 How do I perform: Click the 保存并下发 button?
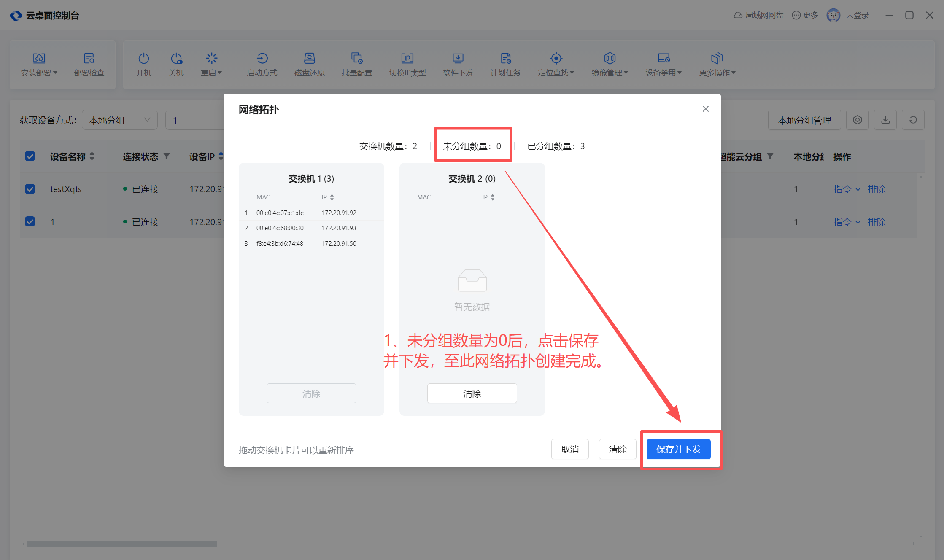pos(678,449)
